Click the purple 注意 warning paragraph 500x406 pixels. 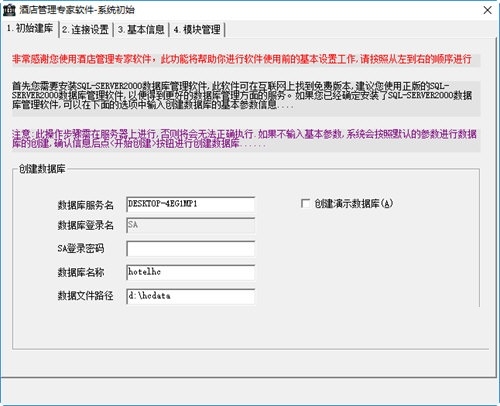click(x=244, y=139)
